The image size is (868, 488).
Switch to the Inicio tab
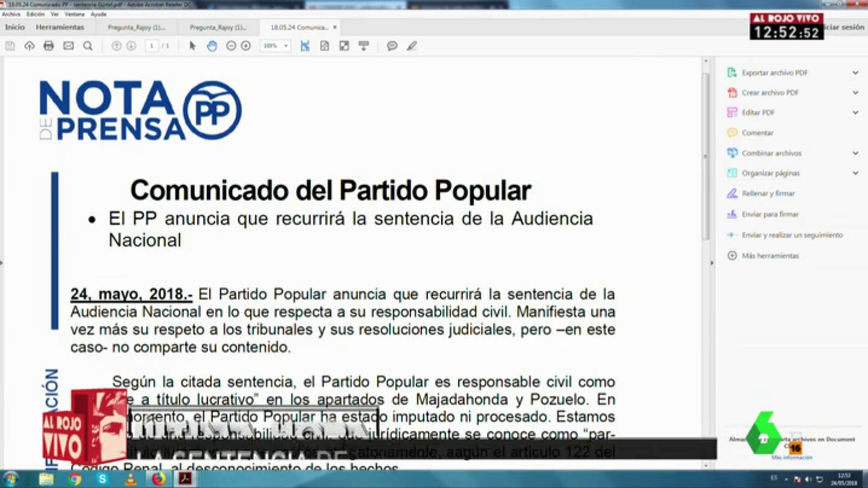click(15, 27)
